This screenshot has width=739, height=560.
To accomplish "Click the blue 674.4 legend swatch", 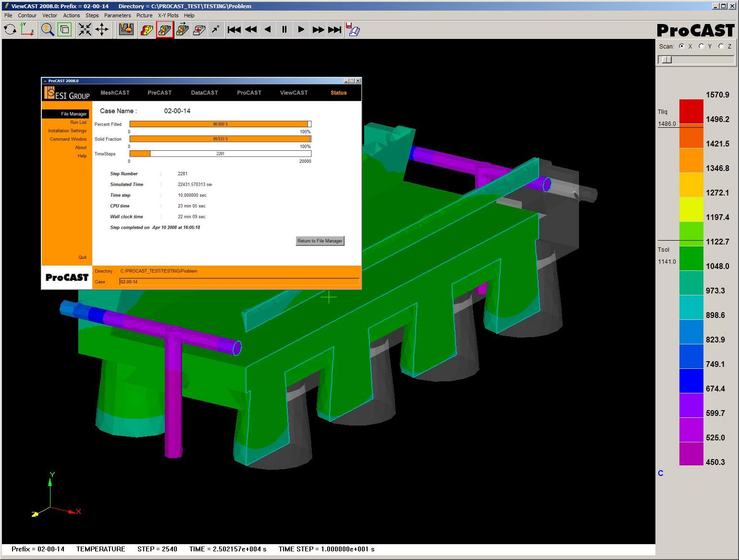I will click(x=691, y=381).
